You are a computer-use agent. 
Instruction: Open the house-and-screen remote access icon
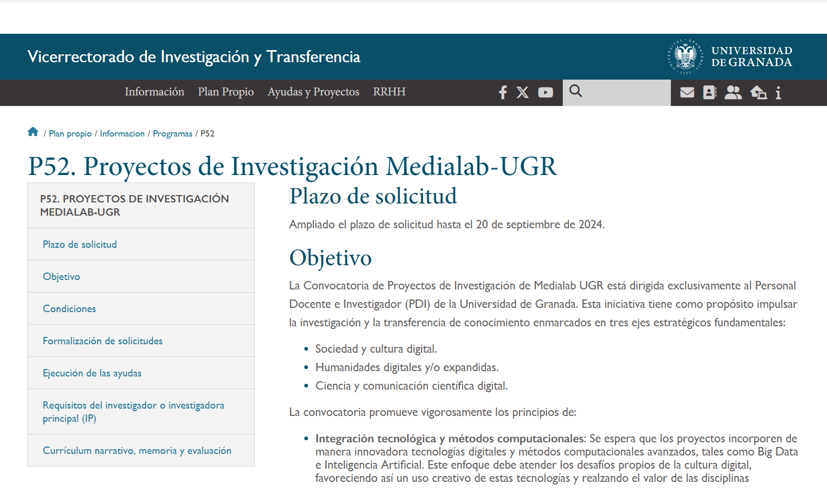[x=758, y=93]
